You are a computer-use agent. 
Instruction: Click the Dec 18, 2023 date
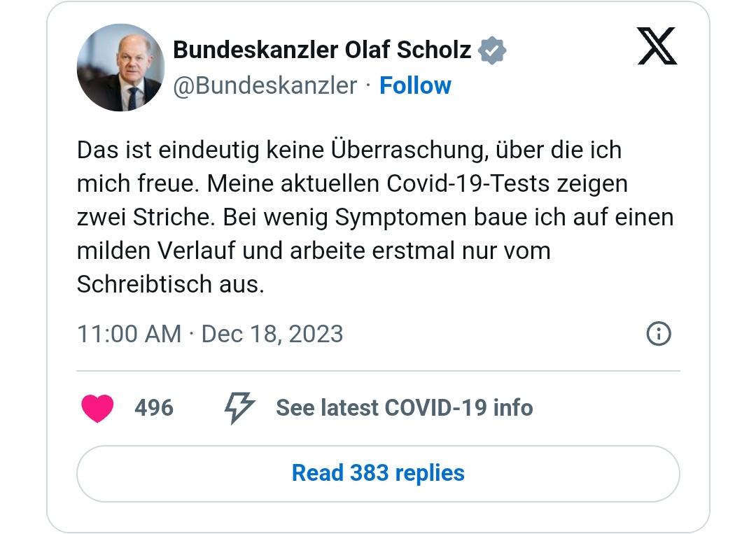272,334
